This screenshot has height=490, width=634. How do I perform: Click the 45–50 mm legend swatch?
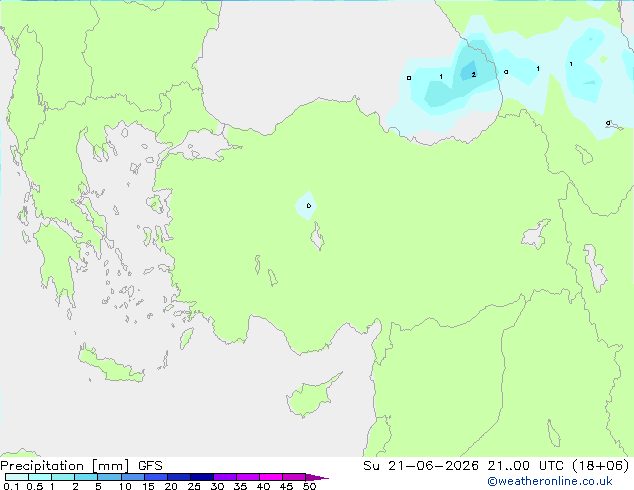(294, 477)
